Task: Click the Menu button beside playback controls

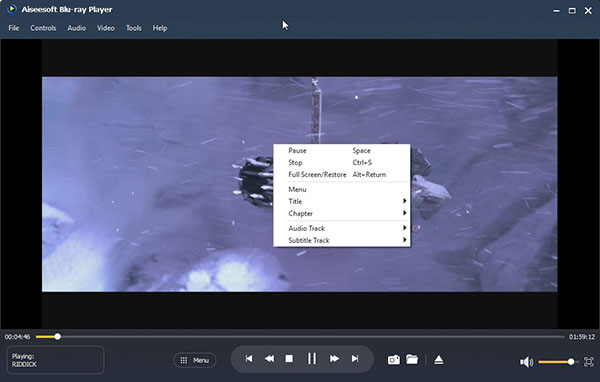Action: [x=195, y=360]
